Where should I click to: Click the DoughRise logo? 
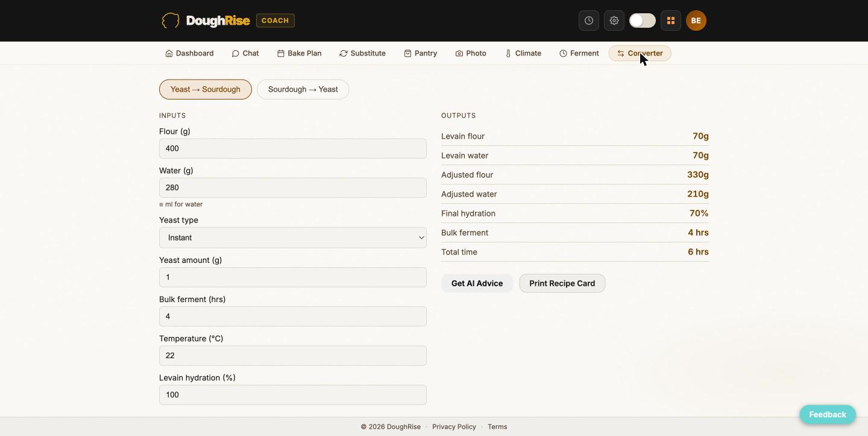click(x=206, y=21)
